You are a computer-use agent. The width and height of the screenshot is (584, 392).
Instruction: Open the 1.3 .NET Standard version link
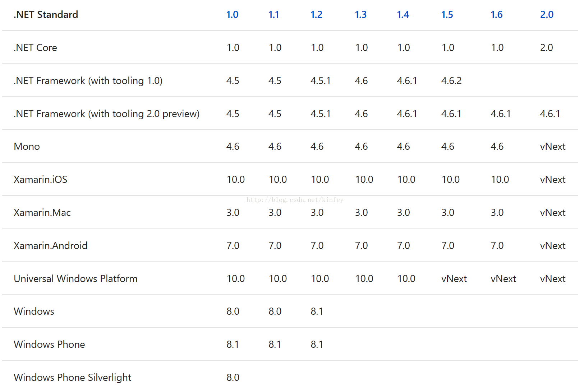pos(360,15)
